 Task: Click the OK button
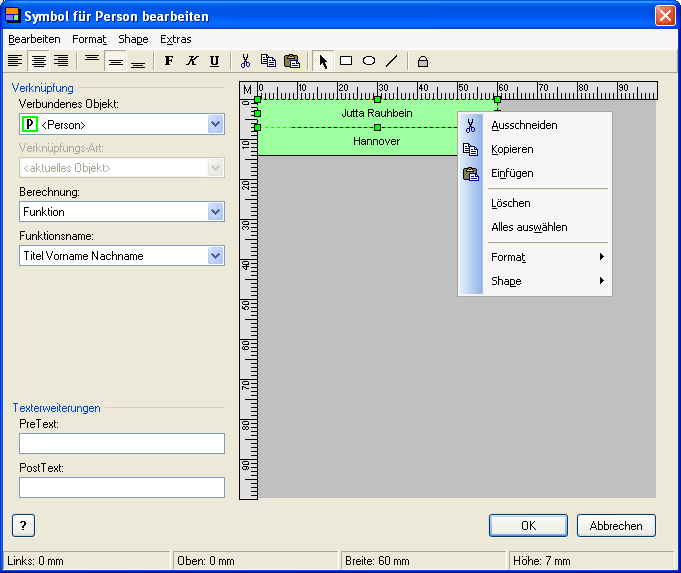tap(528, 525)
